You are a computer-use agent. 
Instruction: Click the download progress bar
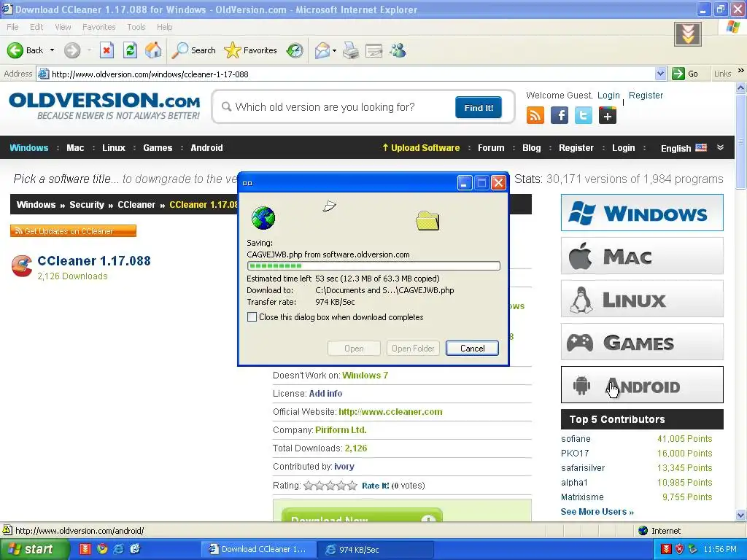[x=373, y=265]
